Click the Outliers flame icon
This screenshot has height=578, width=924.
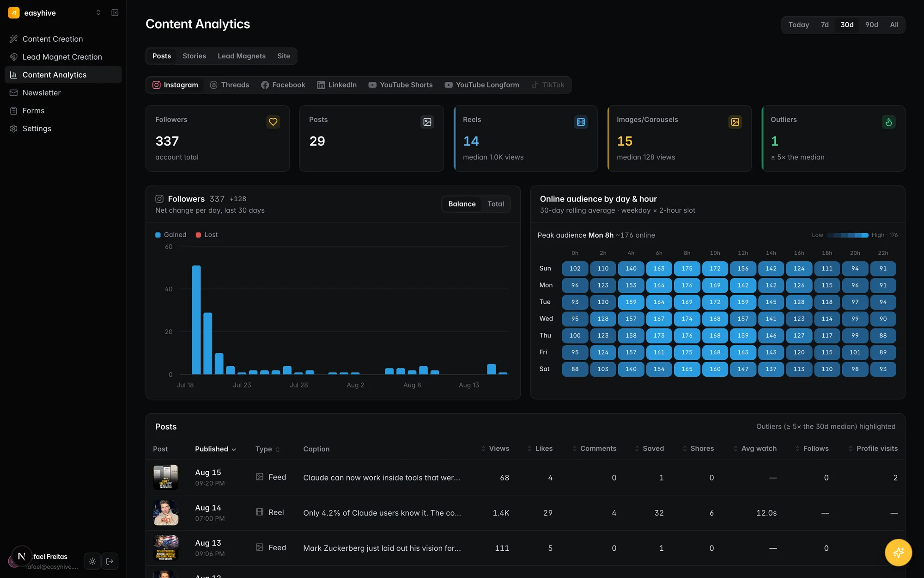pyautogui.click(x=889, y=122)
